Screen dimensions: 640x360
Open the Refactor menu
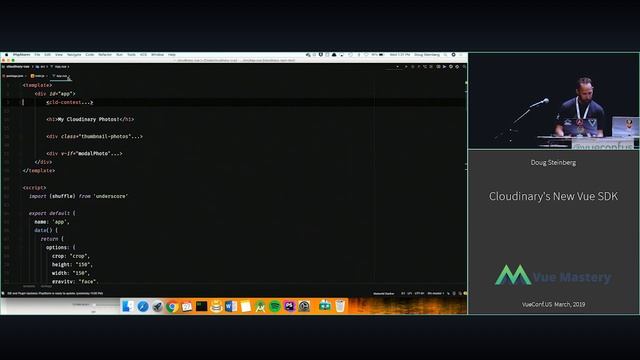coord(105,55)
